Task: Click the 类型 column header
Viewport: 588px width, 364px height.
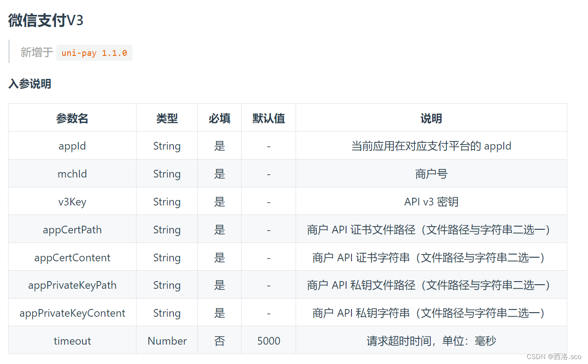Action: pos(167,118)
